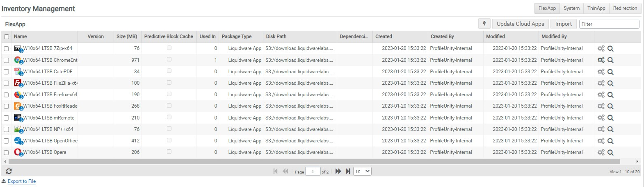Click the refresh icon in the footer

(x=9, y=171)
